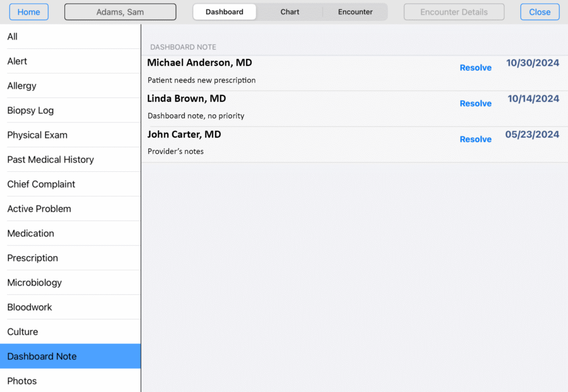Show the Bloodwork results
This screenshot has height=392, width=568.
[x=70, y=307]
